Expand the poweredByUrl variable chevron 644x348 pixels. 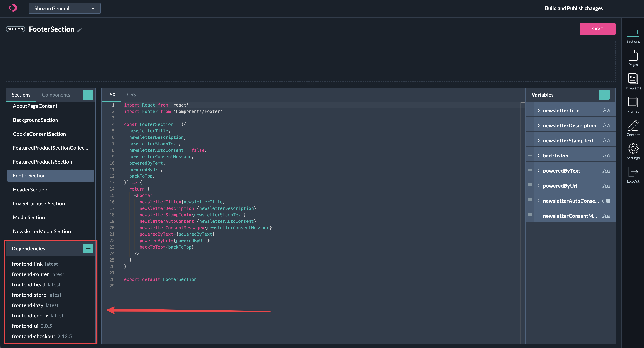point(539,186)
